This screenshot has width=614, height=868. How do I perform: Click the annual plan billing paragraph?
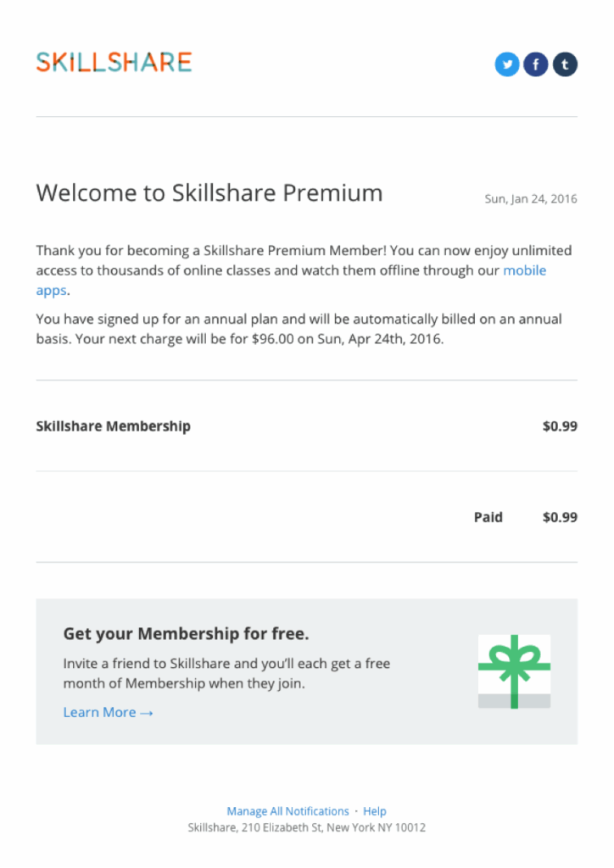click(x=299, y=330)
